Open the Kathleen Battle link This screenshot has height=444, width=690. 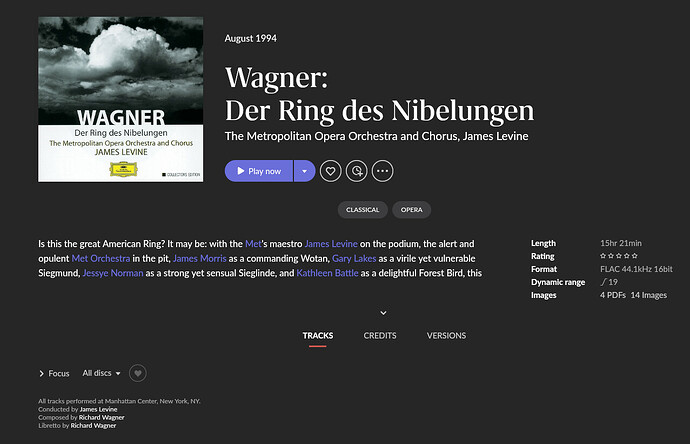(x=327, y=273)
